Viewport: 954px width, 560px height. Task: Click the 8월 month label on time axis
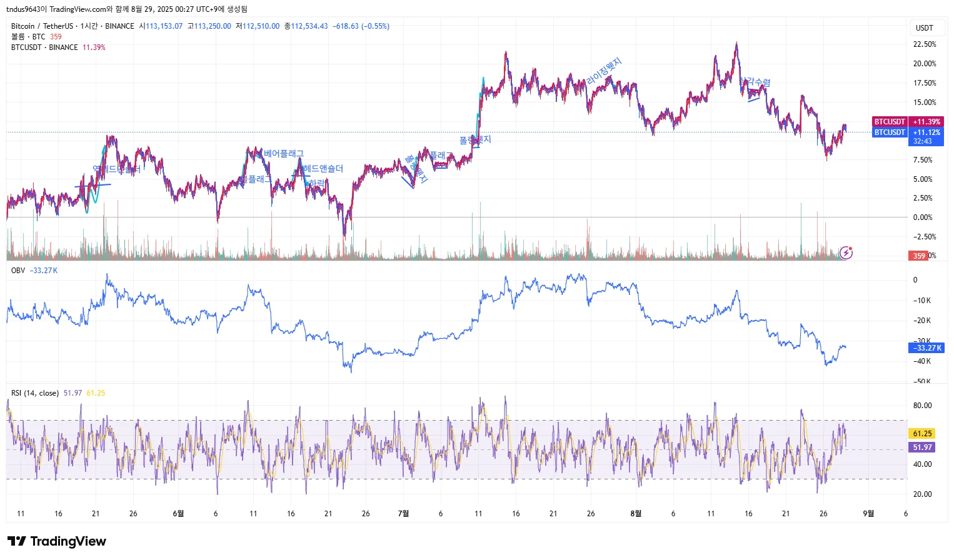coord(636,514)
